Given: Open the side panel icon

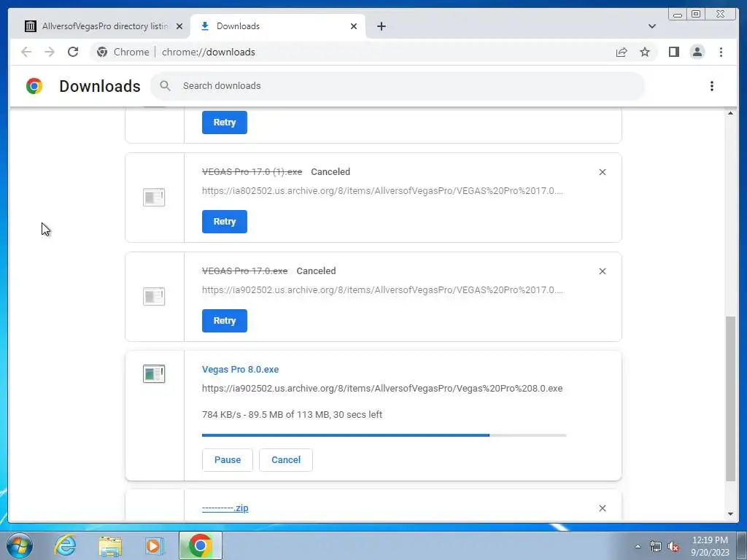Looking at the screenshot, I should 673,52.
